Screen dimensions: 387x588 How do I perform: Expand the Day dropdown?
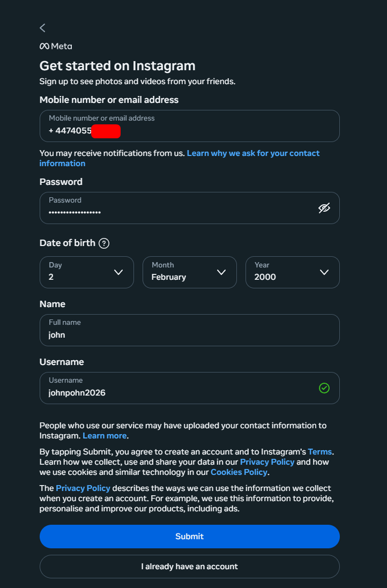(87, 272)
